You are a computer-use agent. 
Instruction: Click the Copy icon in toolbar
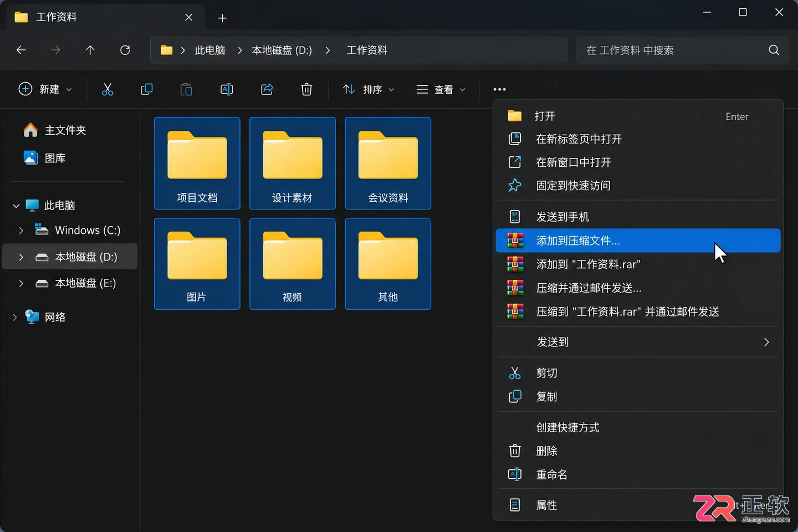(x=147, y=89)
